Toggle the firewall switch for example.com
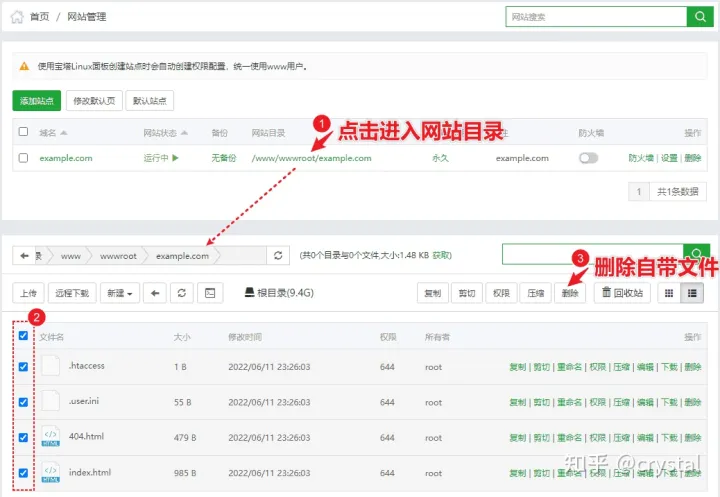 (588, 158)
